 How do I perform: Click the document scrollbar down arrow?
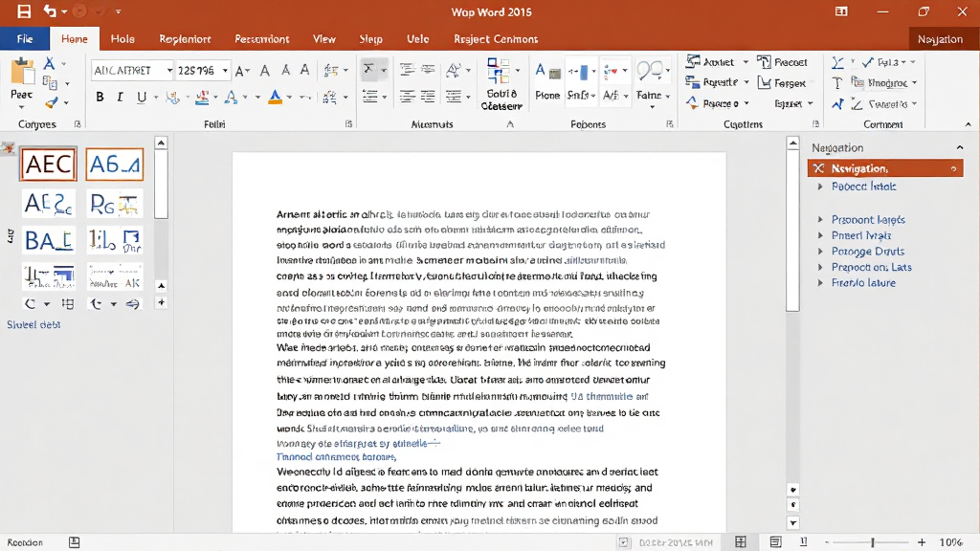pyautogui.click(x=792, y=523)
